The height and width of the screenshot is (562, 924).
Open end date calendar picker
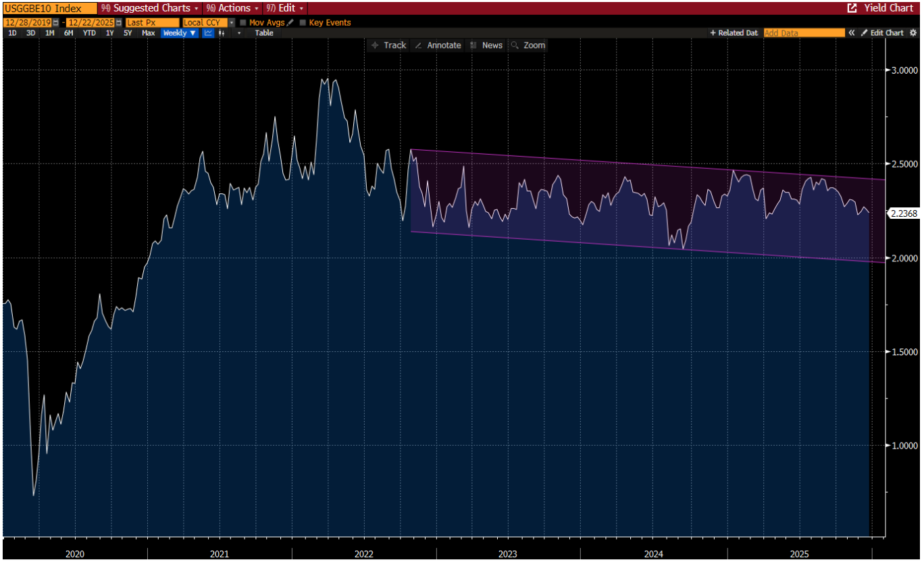pyautogui.click(x=118, y=22)
